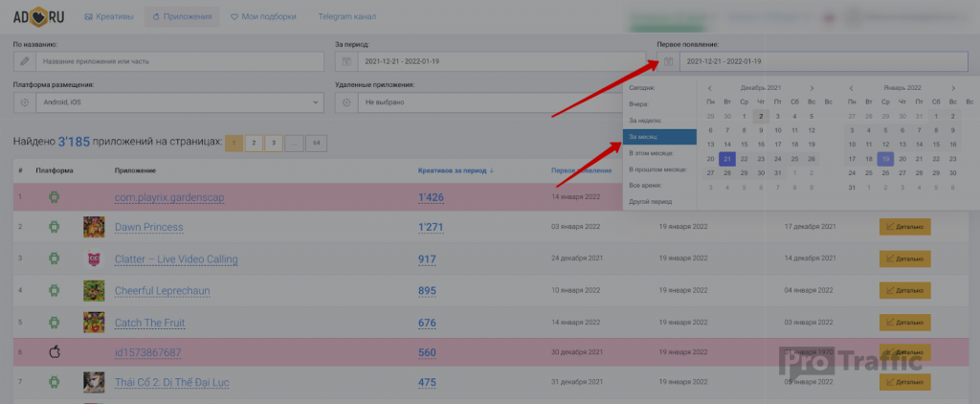Click the Android icon in the Dawn Princess row
The height and width of the screenshot is (404, 980).
coord(55,227)
